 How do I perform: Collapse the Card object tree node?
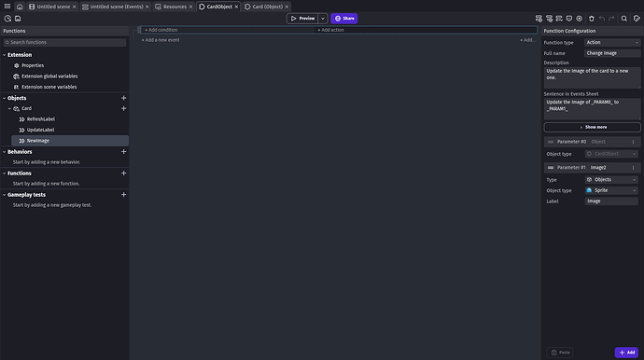9,109
